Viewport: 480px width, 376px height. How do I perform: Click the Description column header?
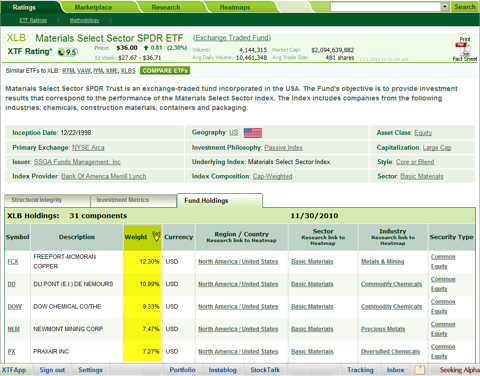coord(77,237)
